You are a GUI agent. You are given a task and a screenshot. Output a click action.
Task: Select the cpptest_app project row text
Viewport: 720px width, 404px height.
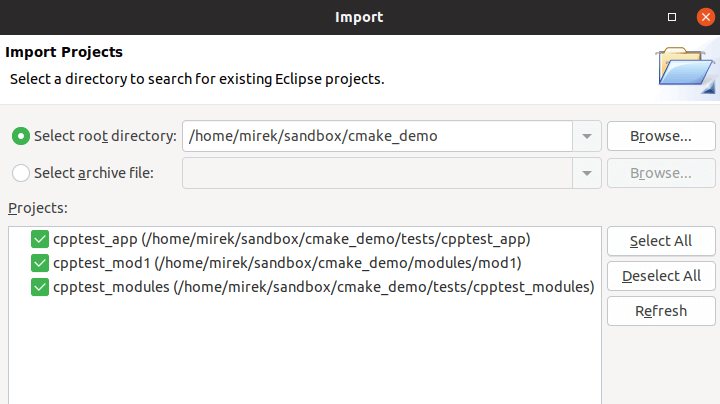(292, 239)
